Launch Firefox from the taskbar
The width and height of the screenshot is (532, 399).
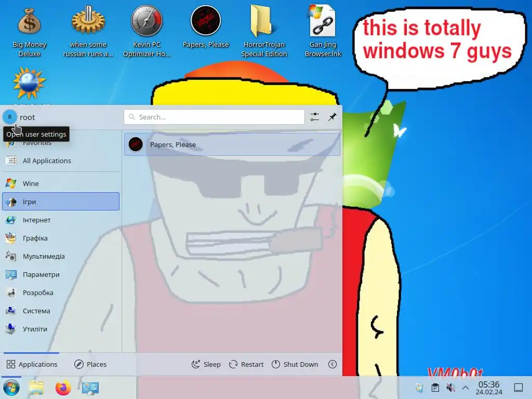pyautogui.click(x=63, y=388)
